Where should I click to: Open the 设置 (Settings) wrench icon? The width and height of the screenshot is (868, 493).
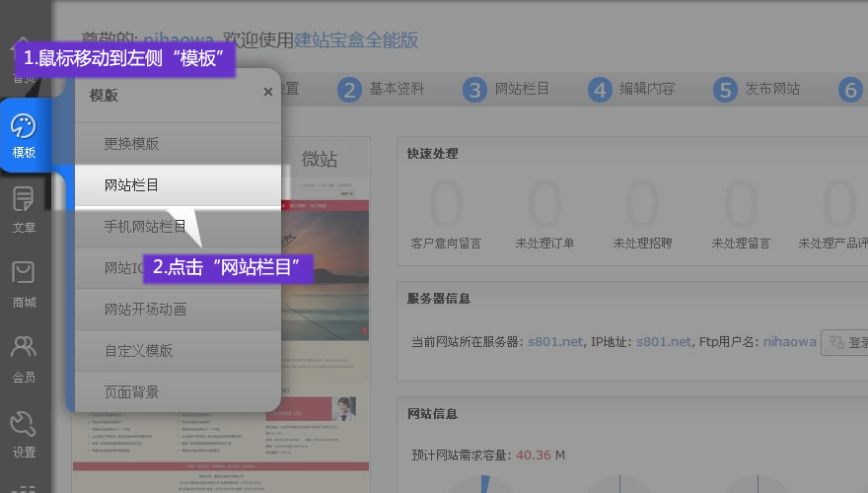coord(24,435)
